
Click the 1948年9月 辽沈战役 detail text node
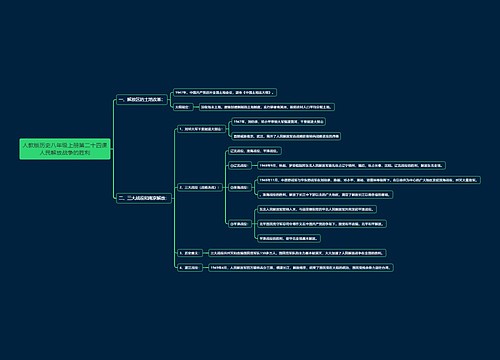click(x=351, y=165)
